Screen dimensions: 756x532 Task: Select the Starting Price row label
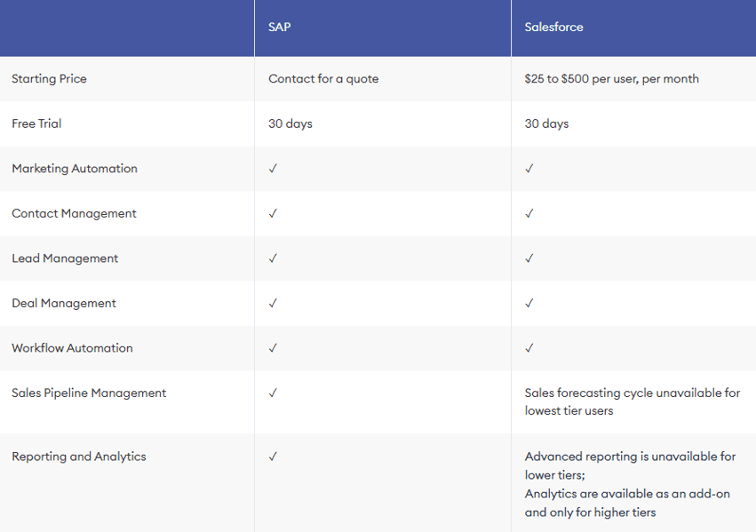(49, 79)
